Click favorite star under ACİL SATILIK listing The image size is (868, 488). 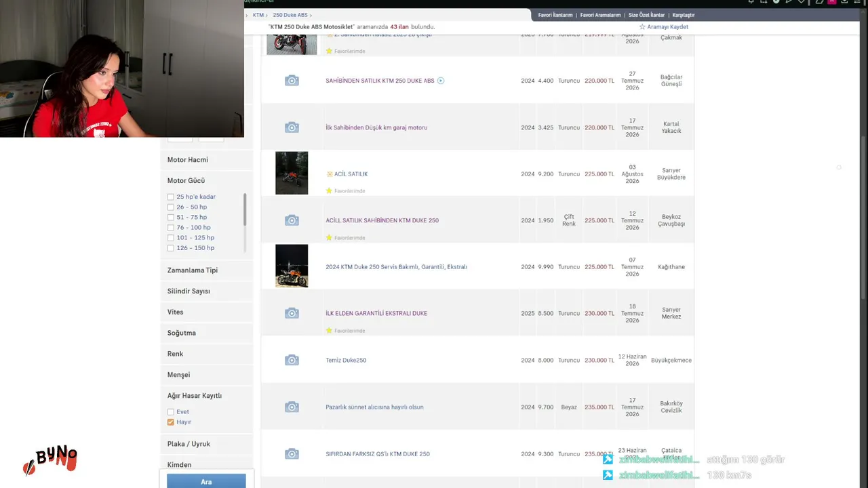tap(329, 191)
